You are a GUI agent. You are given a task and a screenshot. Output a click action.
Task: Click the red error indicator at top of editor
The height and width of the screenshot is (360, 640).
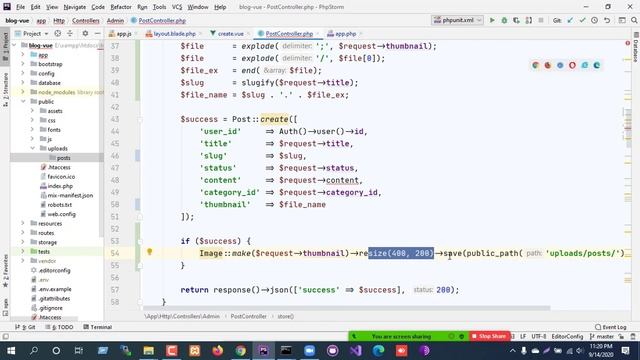628,43
